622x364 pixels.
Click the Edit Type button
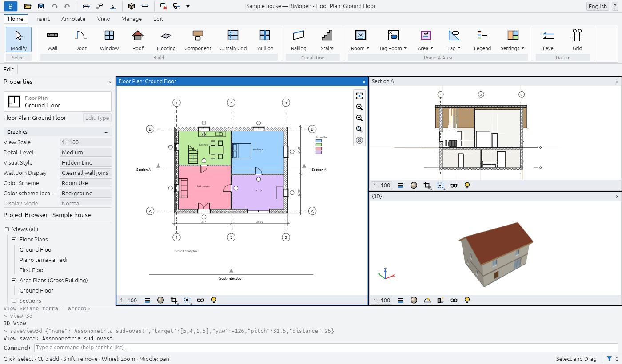97,118
